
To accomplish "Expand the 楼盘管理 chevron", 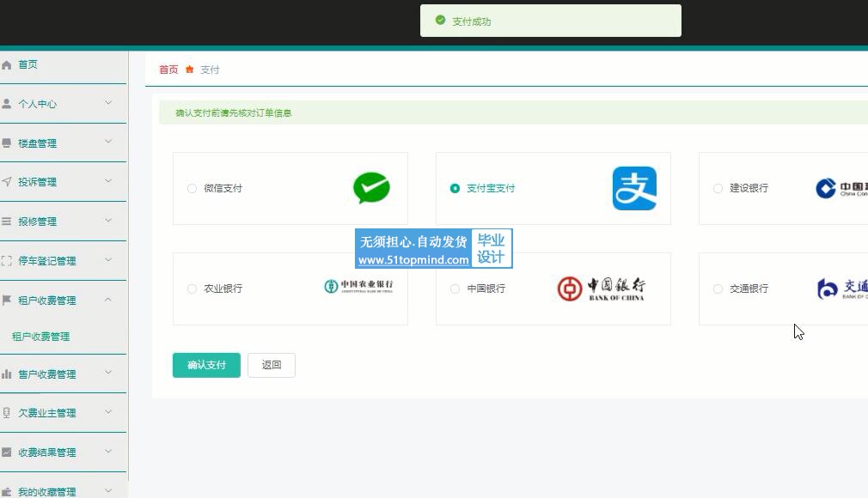I will coord(108,143).
